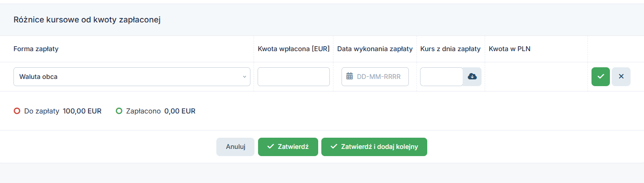Click the Kurs z dnia zapłaty header
Image resolution: width=644 pixels, height=183 pixels.
451,49
